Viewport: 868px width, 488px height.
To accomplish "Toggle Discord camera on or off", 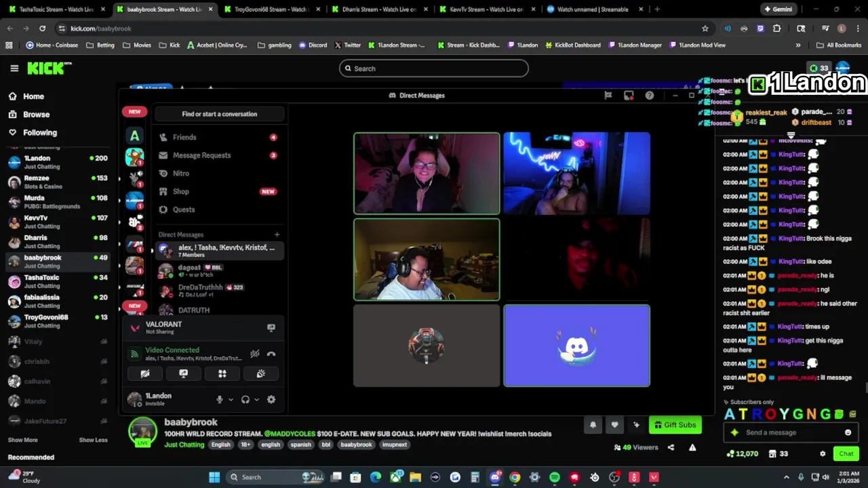I will 145,373.
